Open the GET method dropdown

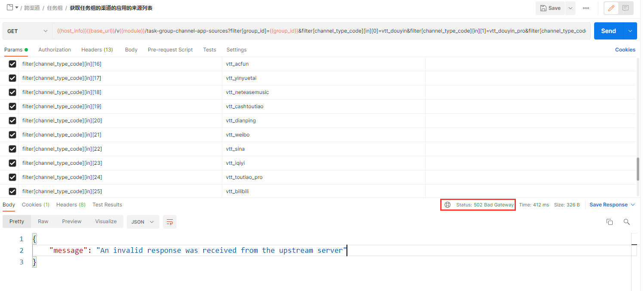coord(28,31)
